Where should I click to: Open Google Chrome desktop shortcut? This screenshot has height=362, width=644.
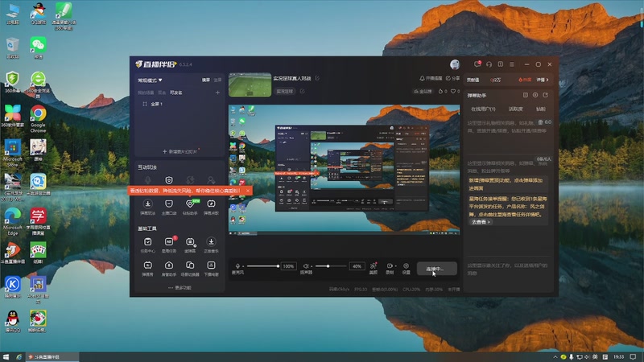click(38, 118)
